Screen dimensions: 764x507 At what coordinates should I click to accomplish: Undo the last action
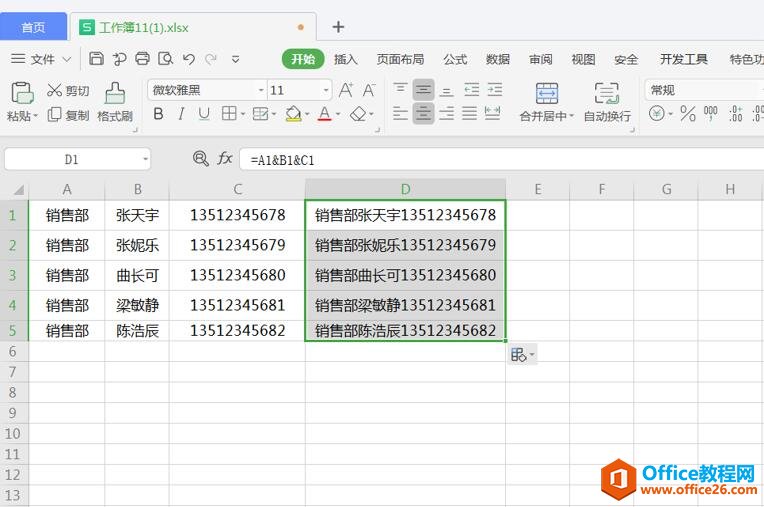point(189,59)
